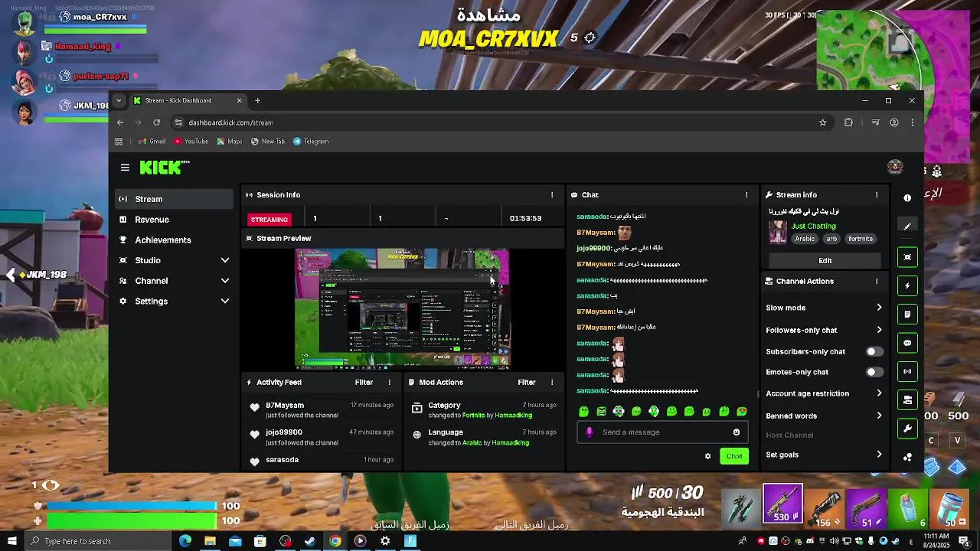Toggle the chat bubble widget icon
This screenshot has height=551, width=980.
(907, 343)
